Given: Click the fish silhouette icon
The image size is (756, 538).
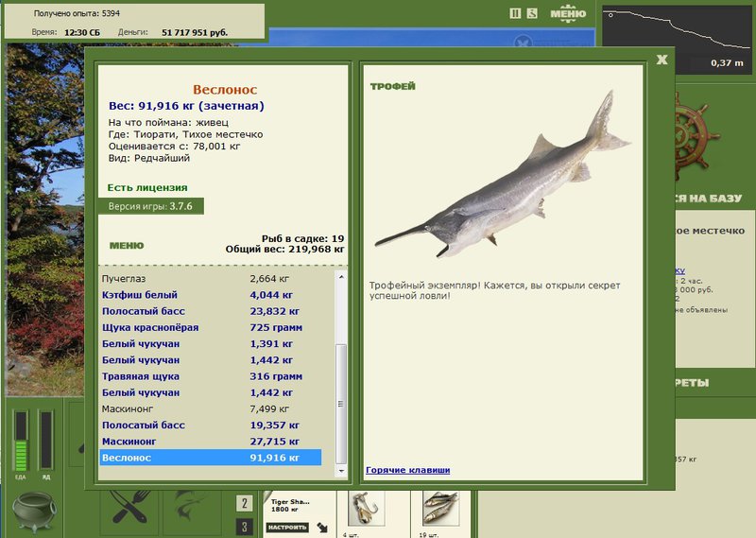Looking at the screenshot, I should [191, 508].
